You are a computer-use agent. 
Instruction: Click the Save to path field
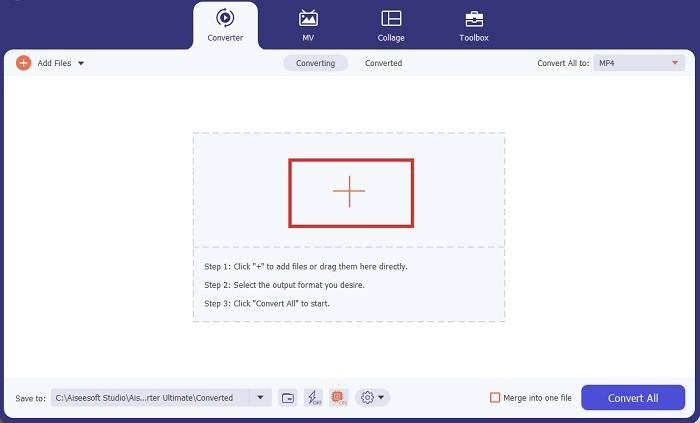(150, 397)
